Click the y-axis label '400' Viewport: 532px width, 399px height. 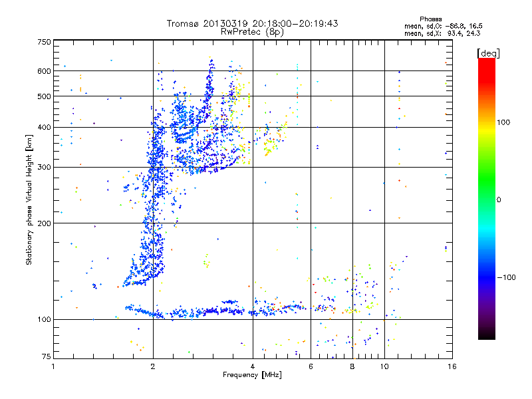44,128
